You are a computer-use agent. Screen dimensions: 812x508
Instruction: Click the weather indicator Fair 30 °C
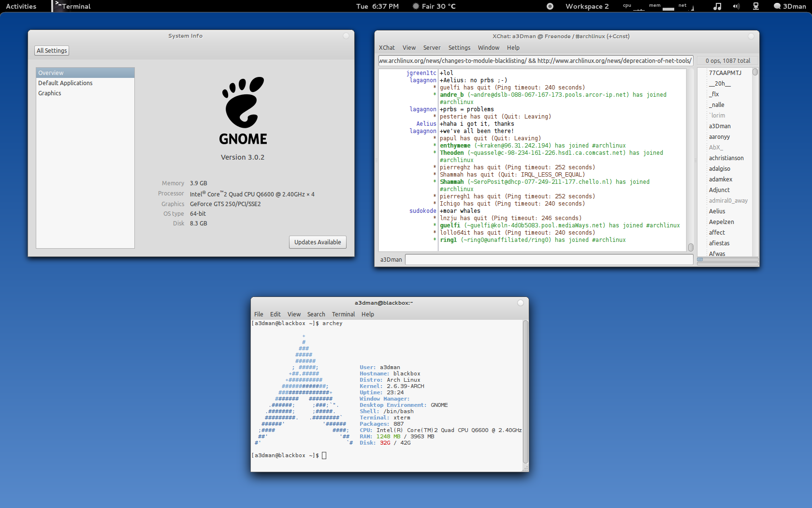coord(434,6)
